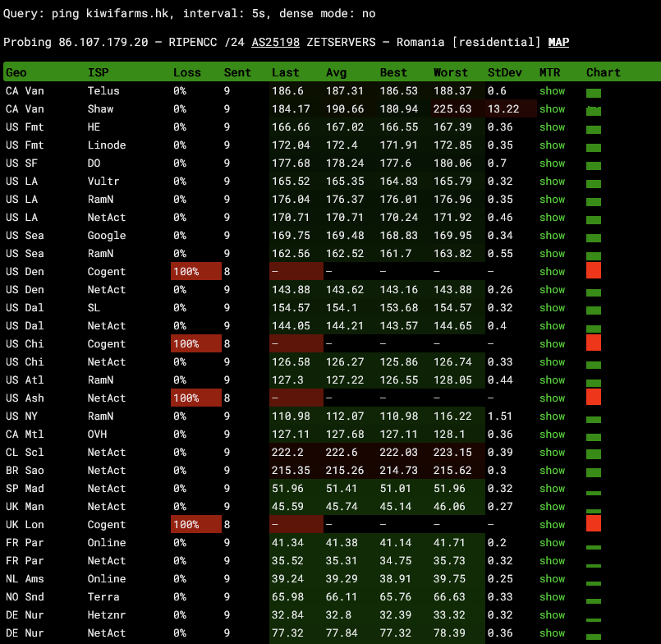Click the OVH ISP cell
The image size is (661, 644).
pyautogui.click(x=98, y=435)
